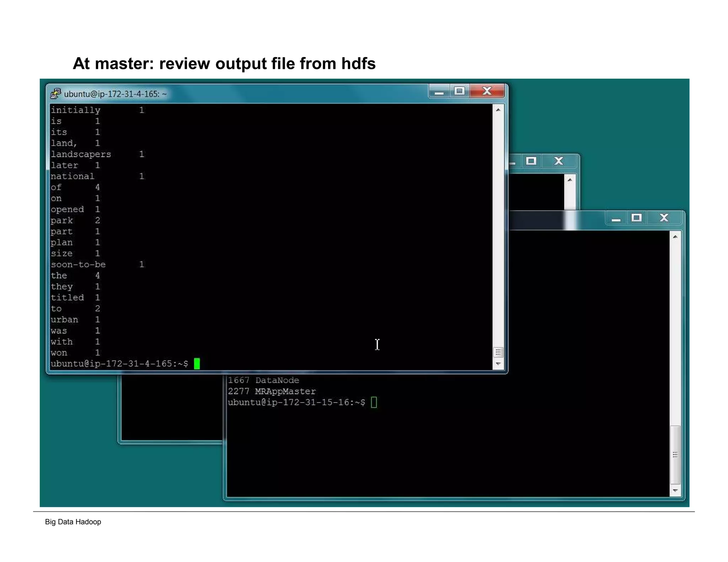The height and width of the screenshot is (562, 728).
Task: Click the 'land,' entry in terminal output
Action: pos(64,143)
